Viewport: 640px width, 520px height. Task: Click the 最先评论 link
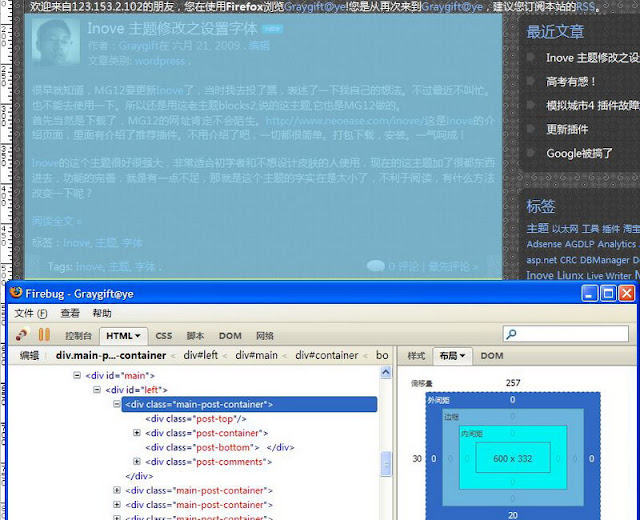pyautogui.click(x=453, y=266)
